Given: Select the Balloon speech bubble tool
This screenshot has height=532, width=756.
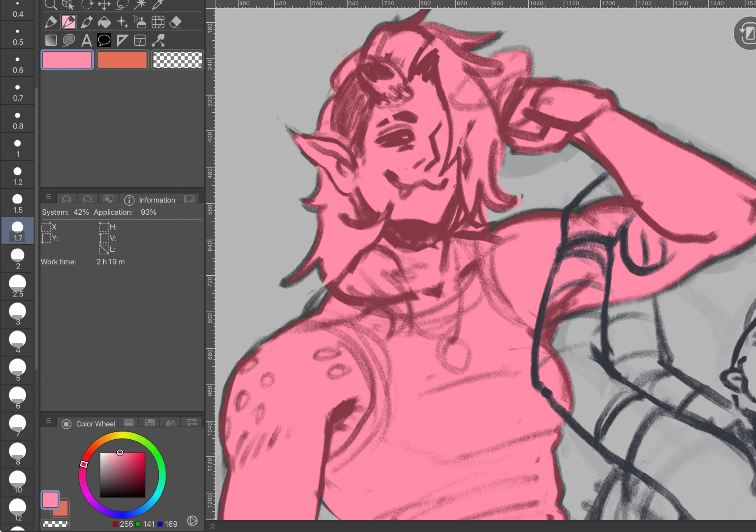Looking at the screenshot, I should click(104, 40).
